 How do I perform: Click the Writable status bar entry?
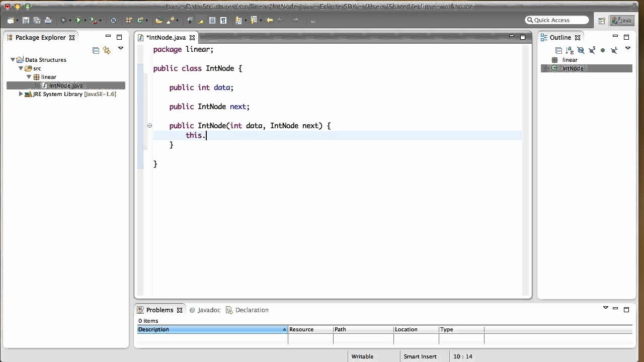[362, 356]
